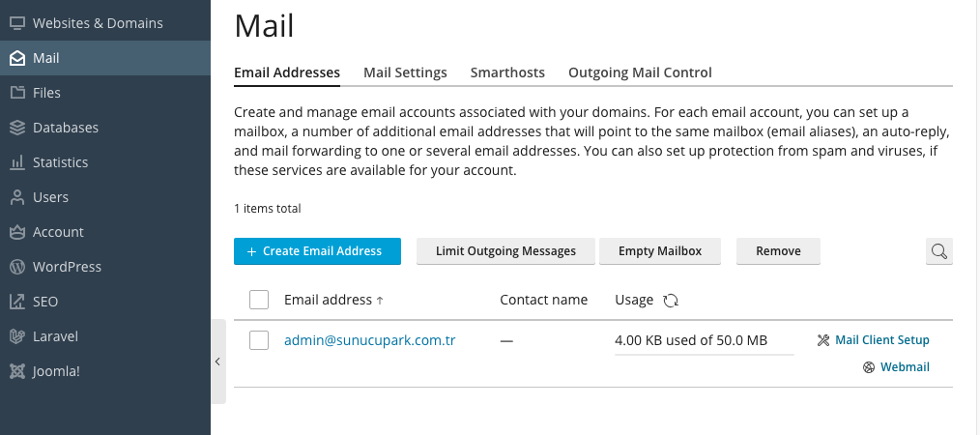This screenshot has width=980, height=435.
Task: Toggle the select-all checkbox in table header
Action: (x=259, y=300)
